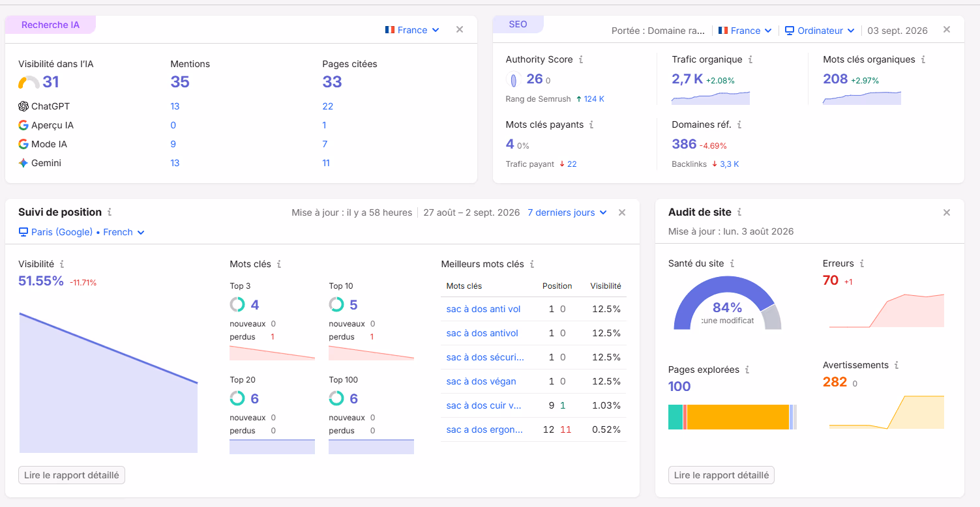Image resolution: width=980 pixels, height=507 pixels.
Task: Click the Meilleurs mots clés info icon
Action: pyautogui.click(x=532, y=264)
